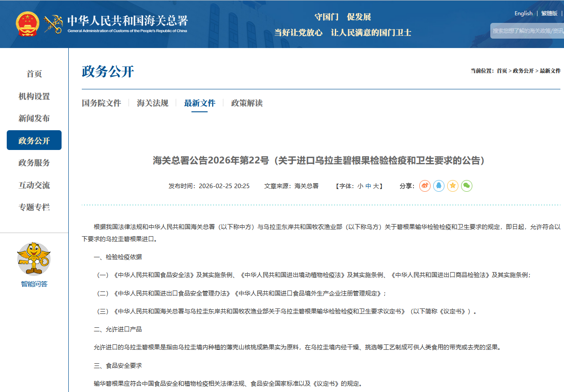Set font size to small (小)
The height and width of the screenshot is (392, 564).
coord(360,186)
